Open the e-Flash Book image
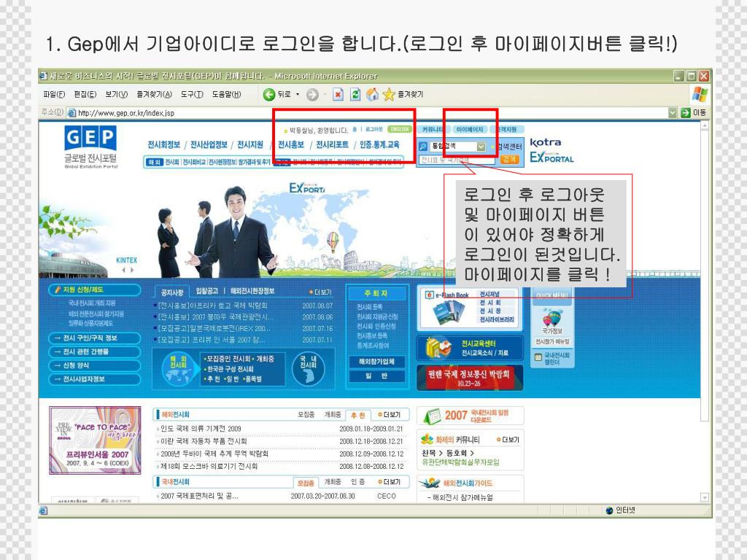747x560 pixels. [x=449, y=311]
